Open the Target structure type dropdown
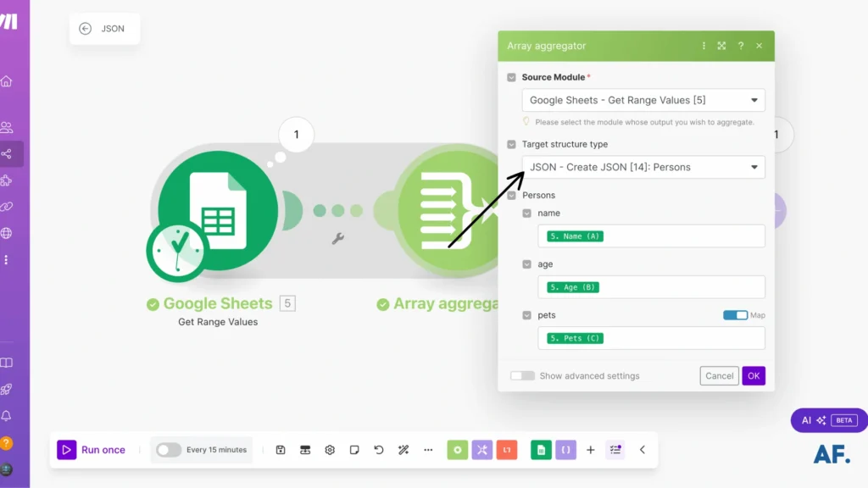The height and width of the screenshot is (488, 868). (x=643, y=167)
